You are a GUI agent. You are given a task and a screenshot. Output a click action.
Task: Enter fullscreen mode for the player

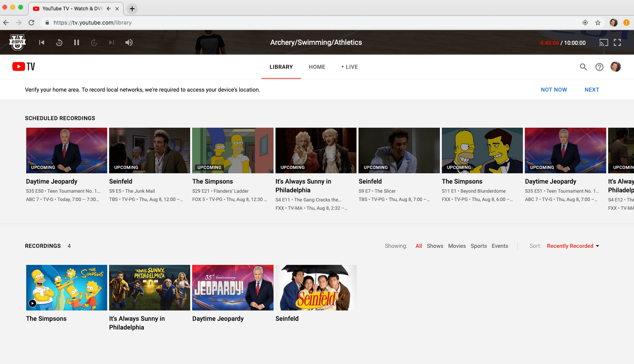[x=617, y=42]
